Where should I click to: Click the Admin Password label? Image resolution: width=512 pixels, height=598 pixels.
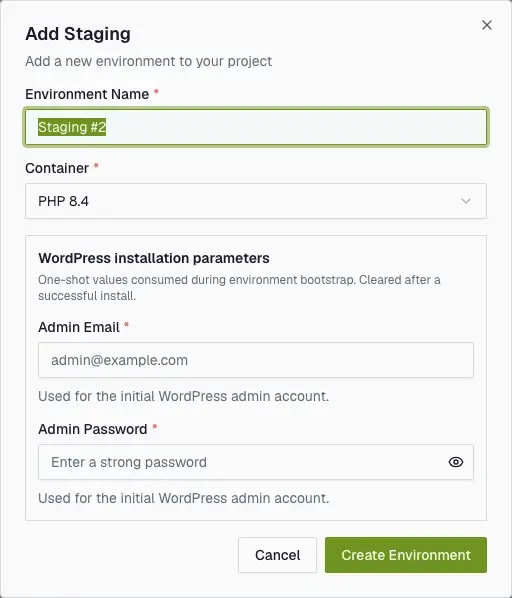pyautogui.click(x=93, y=429)
